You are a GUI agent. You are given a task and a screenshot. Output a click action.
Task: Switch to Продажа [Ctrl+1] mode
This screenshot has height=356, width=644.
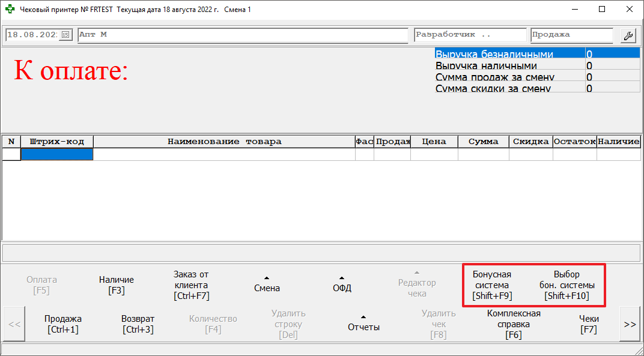point(63,324)
